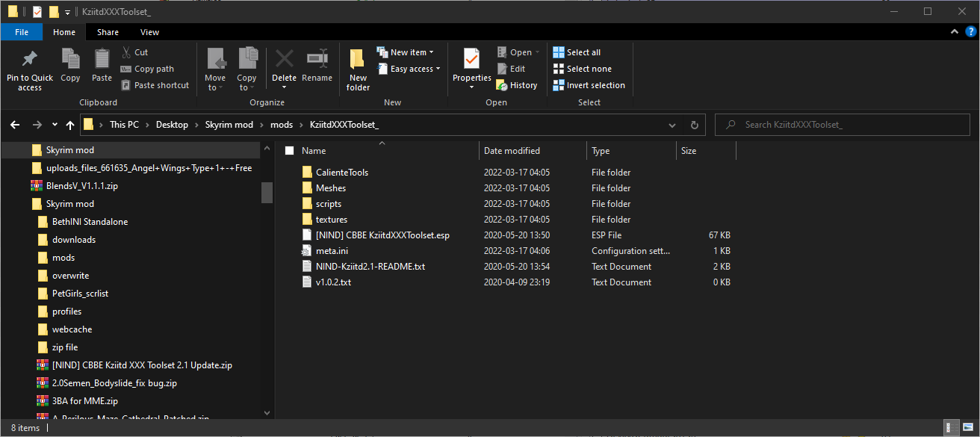Click the Delete red X icon

[x=284, y=58]
